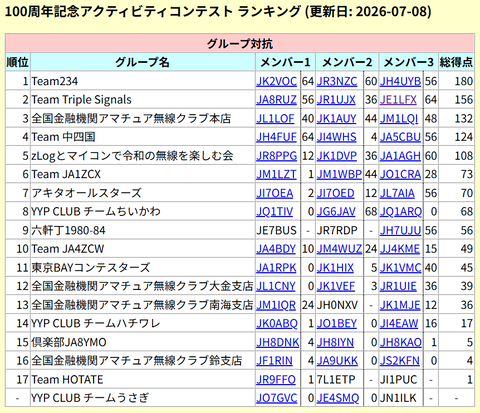Open callsign link JH4UYB
This screenshot has height=413, width=480.
pos(400,81)
